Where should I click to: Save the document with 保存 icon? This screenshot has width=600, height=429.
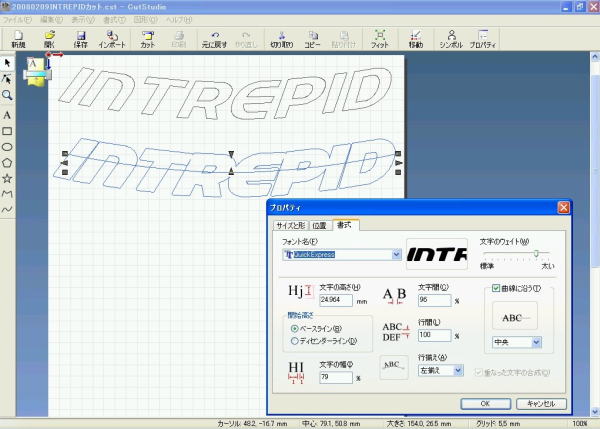(80, 39)
